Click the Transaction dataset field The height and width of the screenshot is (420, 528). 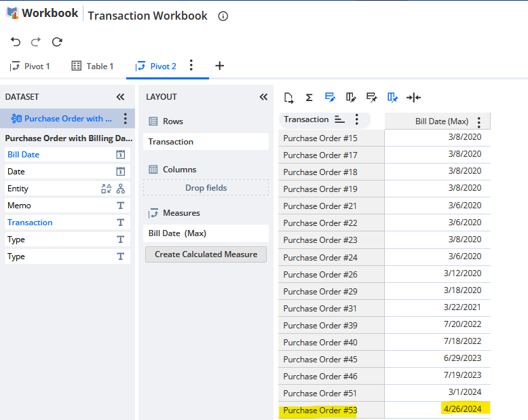(x=67, y=223)
